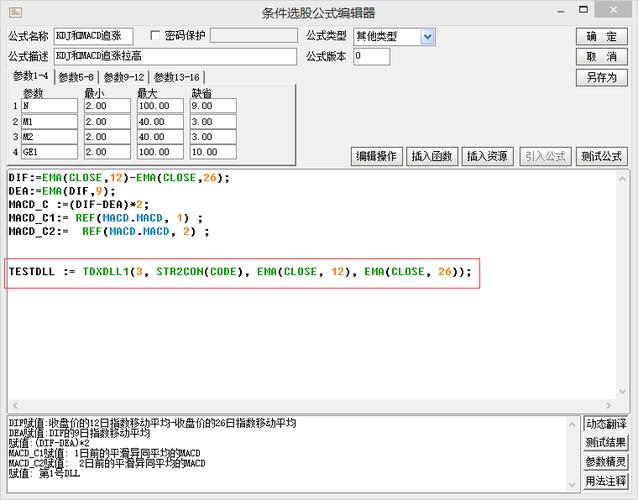Maximize the 条件选股公式编辑器 window

pos(583,10)
